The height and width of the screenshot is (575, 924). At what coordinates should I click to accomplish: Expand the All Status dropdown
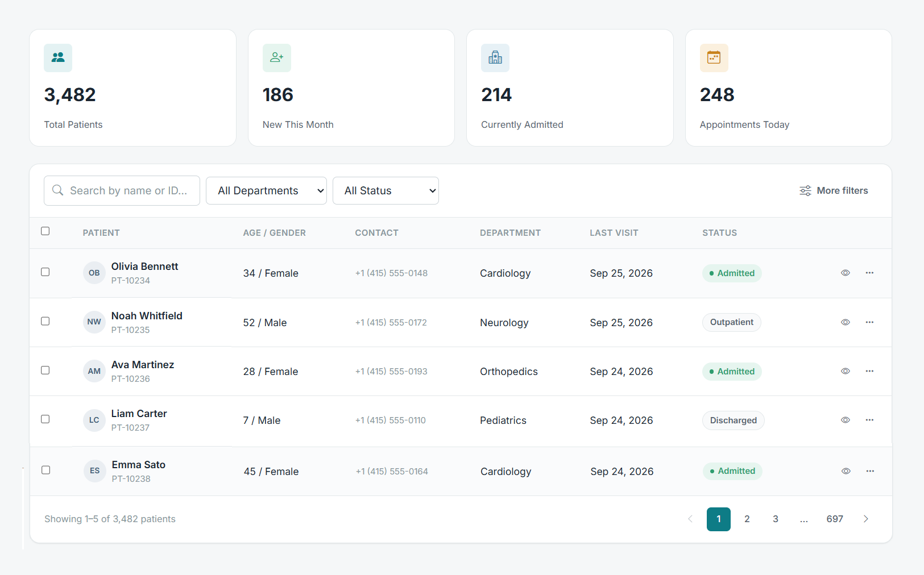[x=386, y=190]
